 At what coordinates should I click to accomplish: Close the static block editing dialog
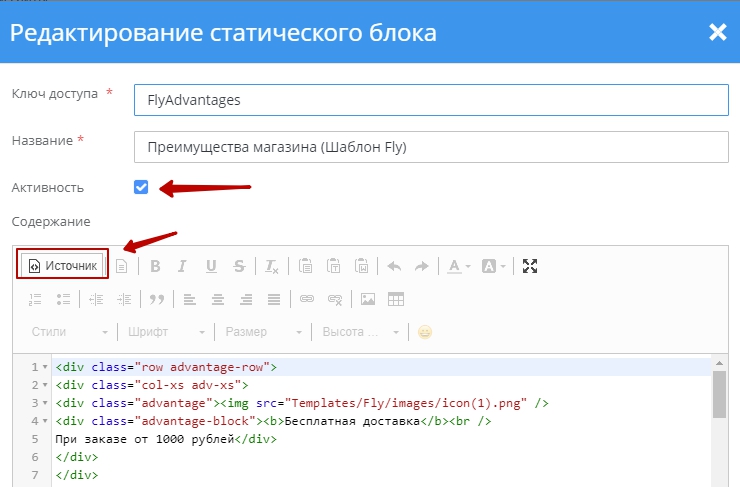717,32
